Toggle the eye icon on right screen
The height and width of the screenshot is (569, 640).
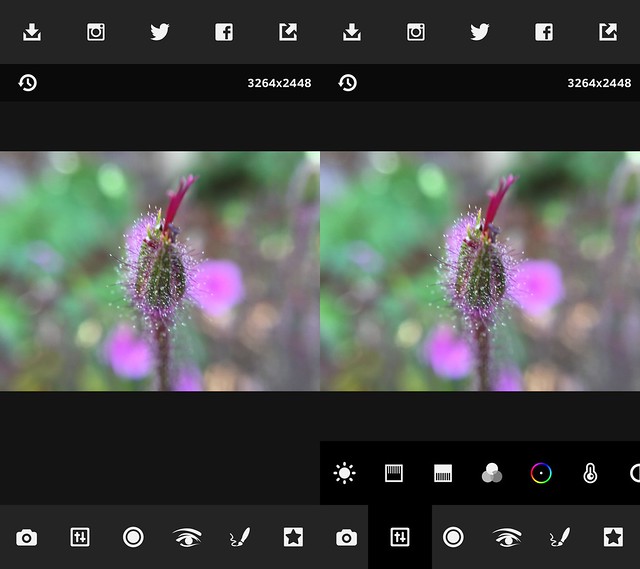(507, 537)
